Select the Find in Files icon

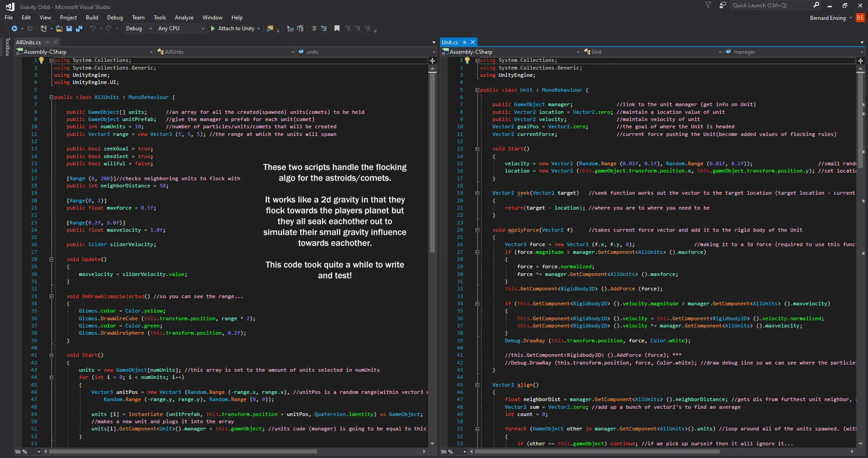pos(270,28)
